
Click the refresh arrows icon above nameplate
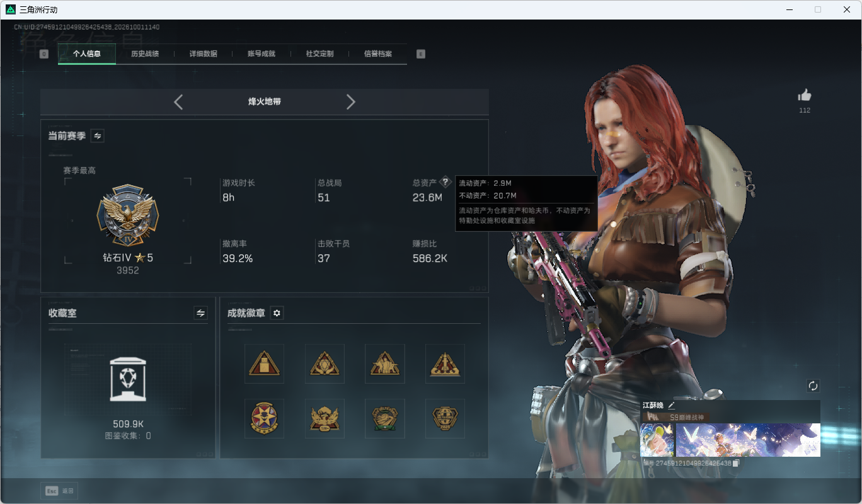tap(813, 386)
